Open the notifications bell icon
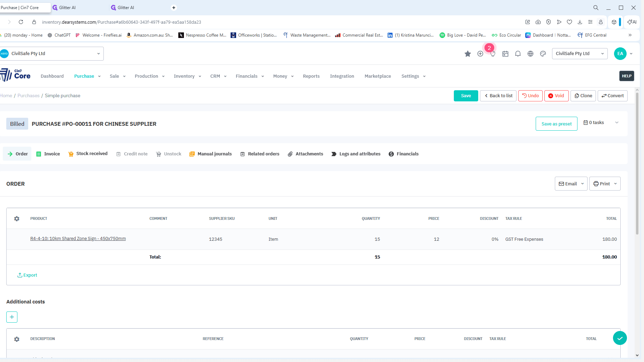The height and width of the screenshot is (362, 644). point(518,54)
